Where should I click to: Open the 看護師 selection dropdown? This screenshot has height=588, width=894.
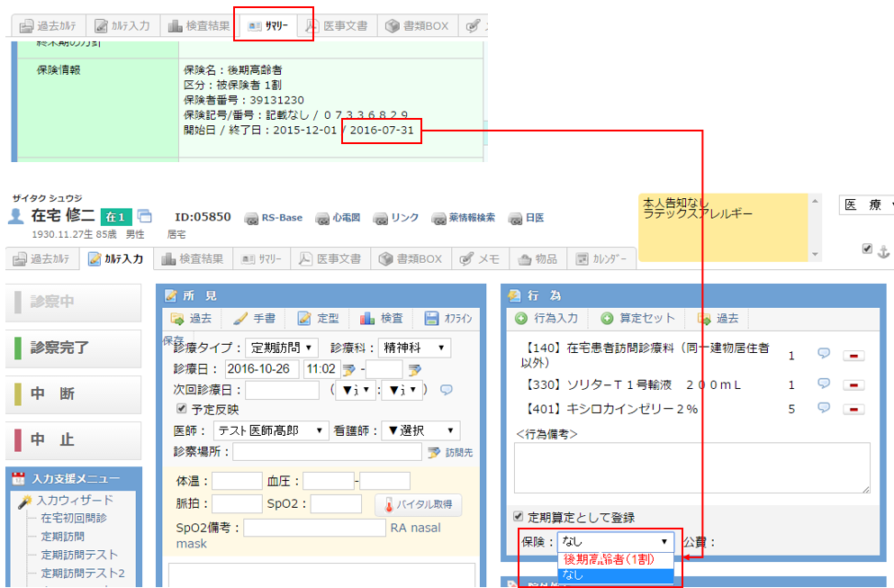pos(420,430)
